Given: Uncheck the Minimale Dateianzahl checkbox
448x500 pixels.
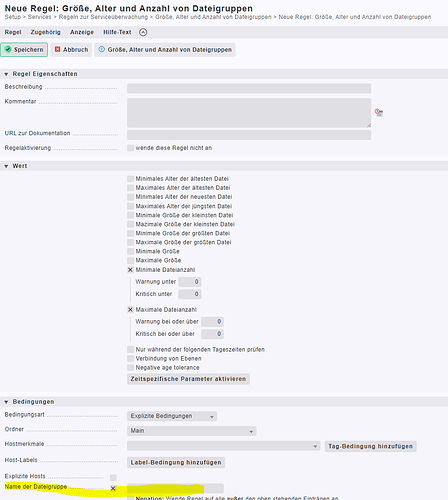Looking at the screenshot, I should 130,270.
